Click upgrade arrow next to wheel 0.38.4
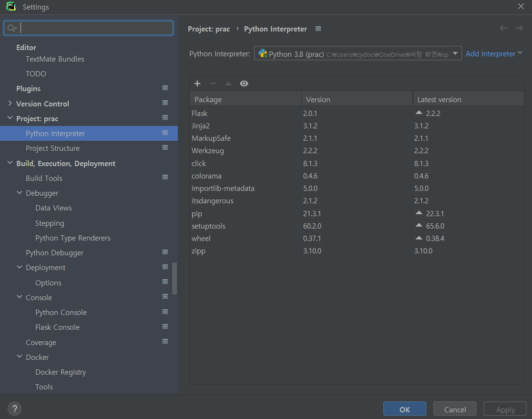This screenshot has height=419, width=532. click(419, 238)
